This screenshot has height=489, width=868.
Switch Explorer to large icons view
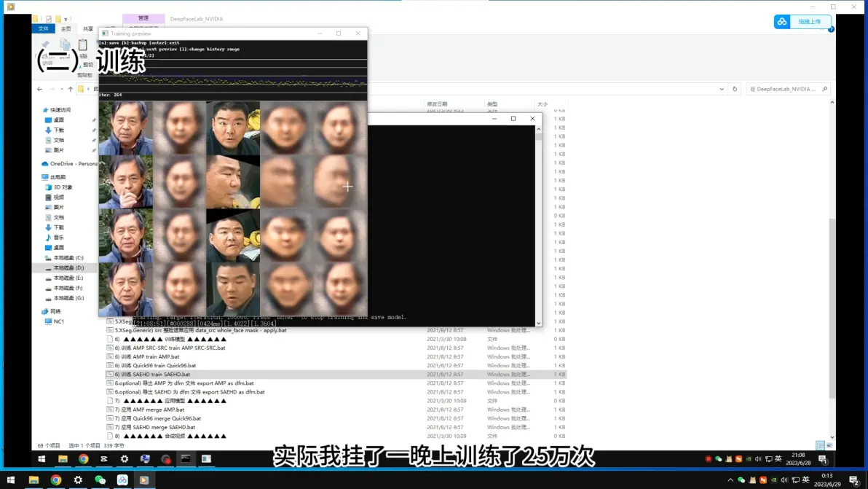tap(829, 445)
